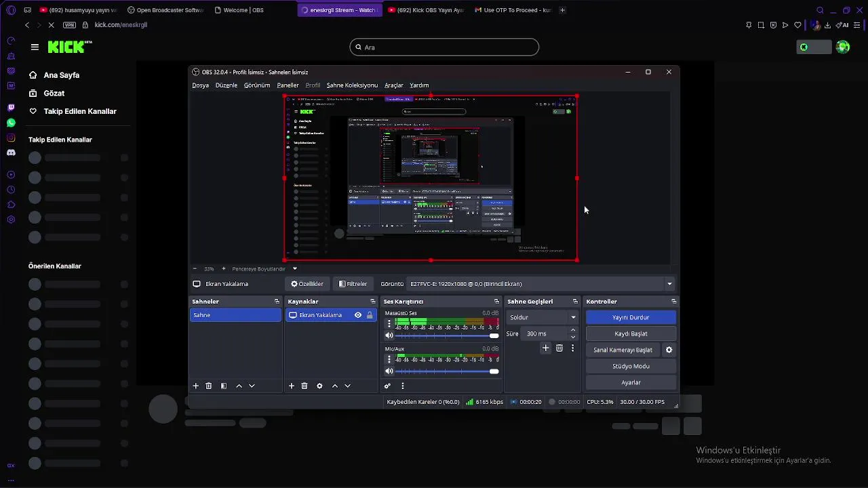Undock the Kontroller panel
The height and width of the screenshot is (488, 868).
click(673, 302)
